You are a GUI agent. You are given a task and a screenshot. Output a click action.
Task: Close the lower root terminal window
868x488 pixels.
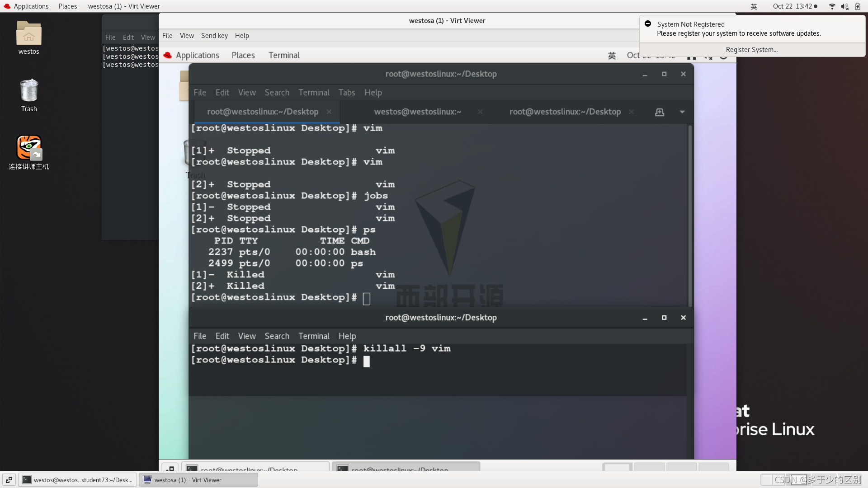683,318
